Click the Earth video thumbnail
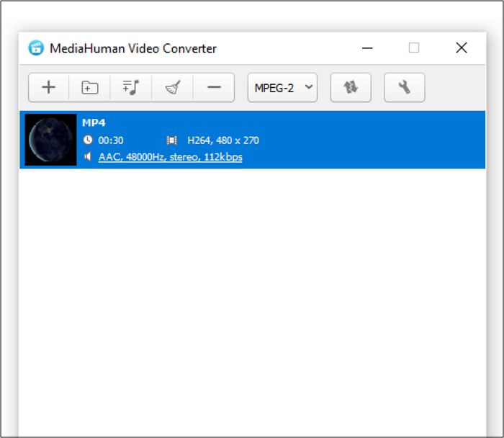 pos(50,140)
